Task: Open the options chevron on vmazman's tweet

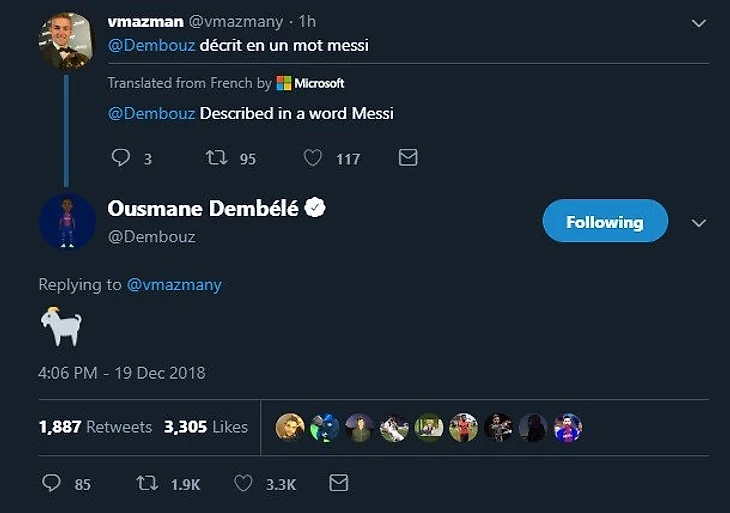Action: (699, 23)
